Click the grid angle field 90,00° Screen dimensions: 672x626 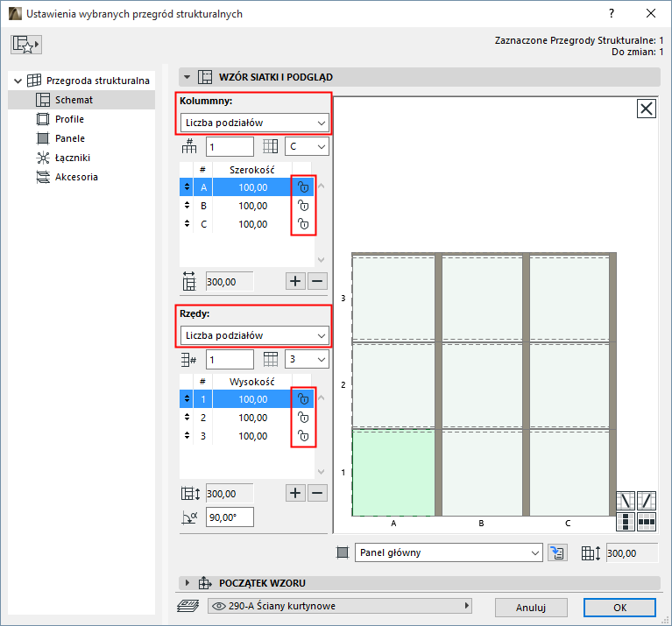click(x=230, y=517)
